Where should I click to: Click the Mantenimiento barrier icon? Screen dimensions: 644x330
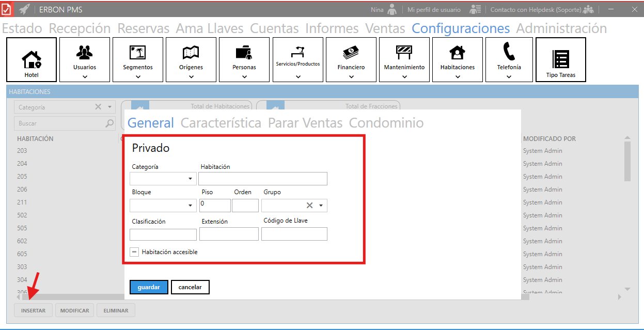(x=404, y=52)
